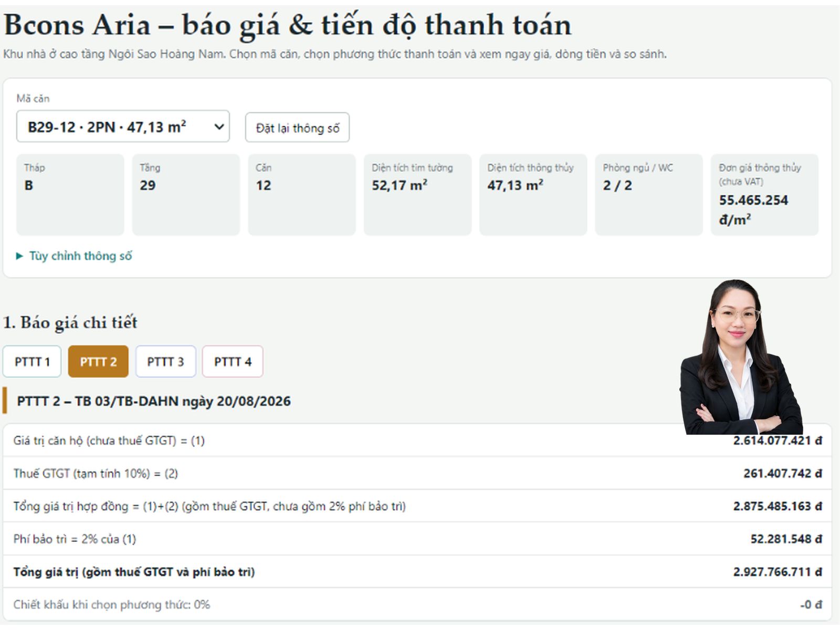
Task: Click the 52.281.548 đ maintenance fee
Action: coord(786,539)
